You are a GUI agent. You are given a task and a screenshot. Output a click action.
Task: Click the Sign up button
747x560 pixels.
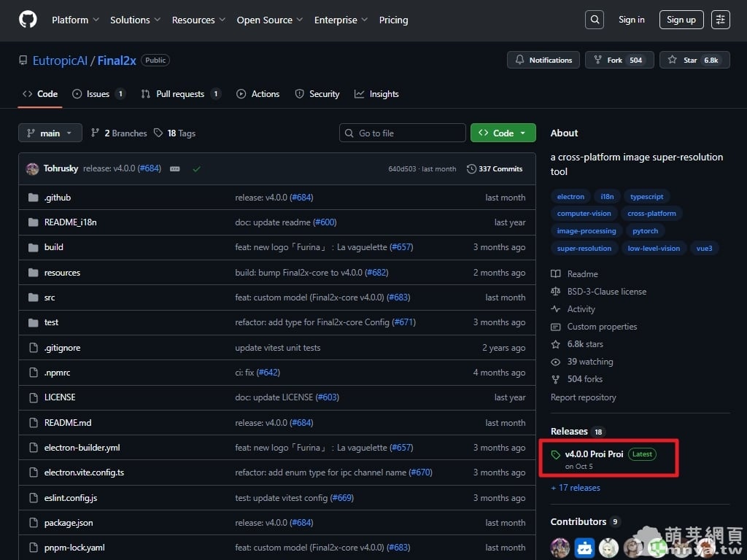tap(681, 20)
